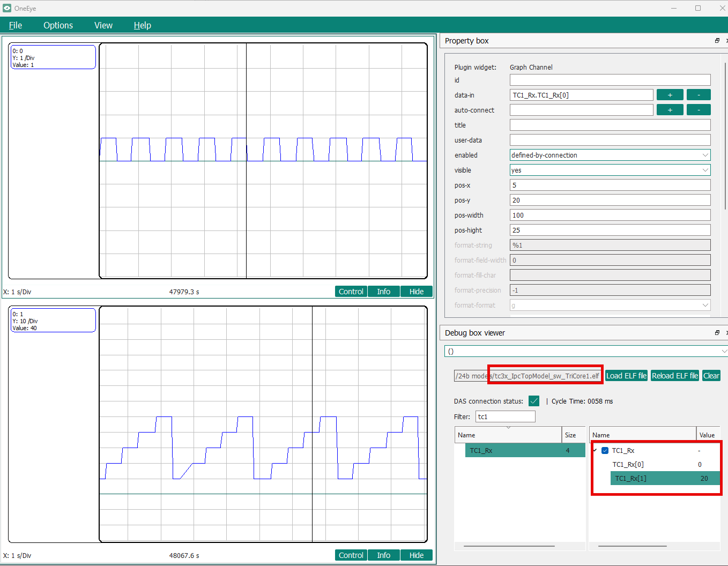Collapse the TC1_Rx tree node arrow
728x566 pixels.
point(595,450)
